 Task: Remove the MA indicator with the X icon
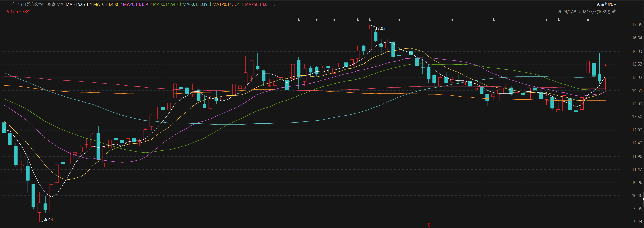53,4
